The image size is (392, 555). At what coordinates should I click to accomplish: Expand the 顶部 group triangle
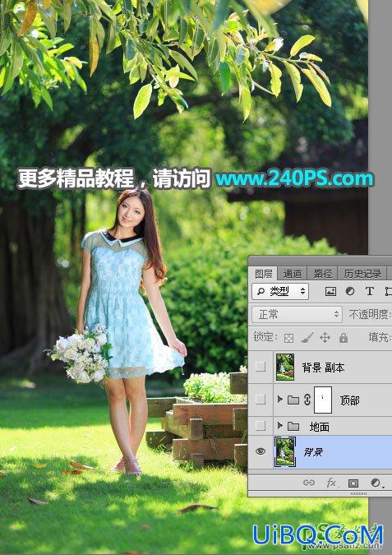tap(280, 400)
